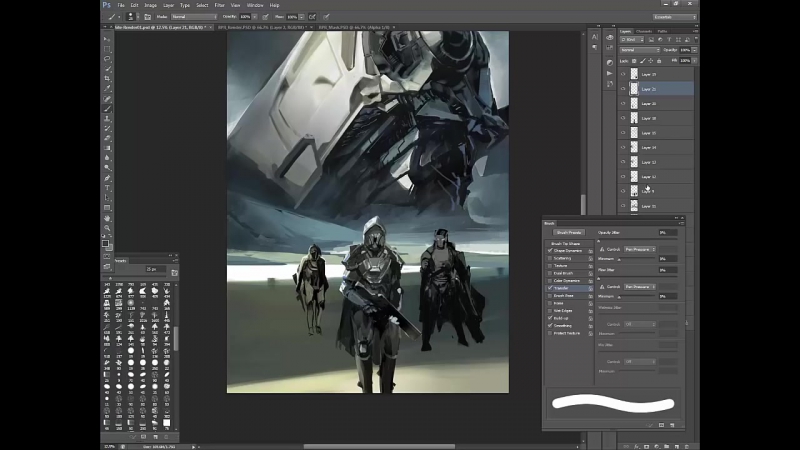The width and height of the screenshot is (800, 450).
Task: Open the Essentials workspace dropdown
Action: click(x=674, y=17)
